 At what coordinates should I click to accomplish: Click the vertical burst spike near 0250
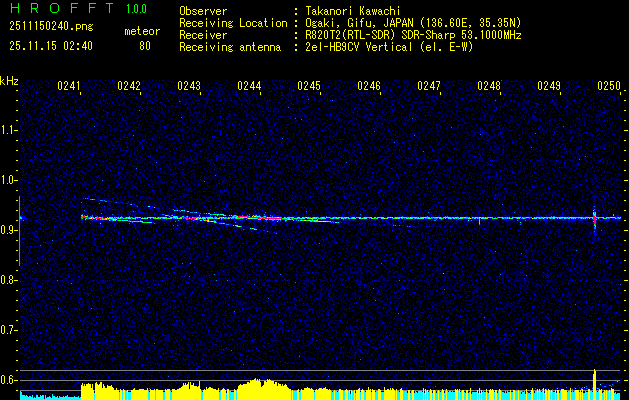click(595, 220)
